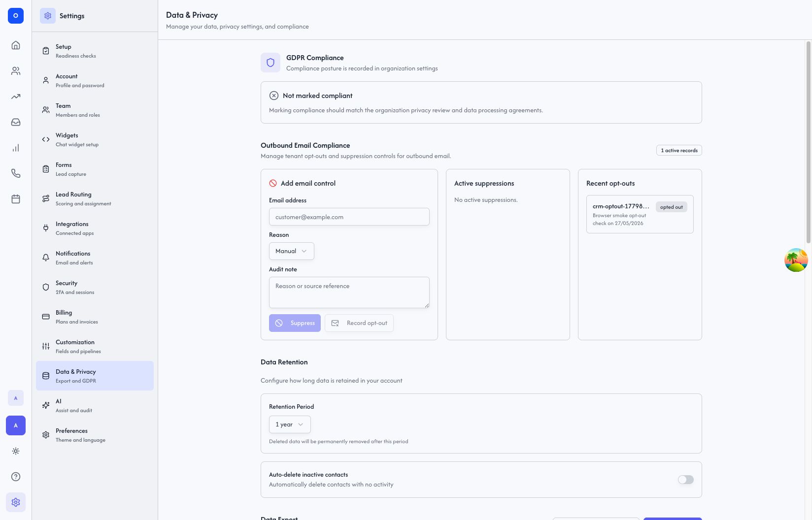The image size is (812, 520).
Task: Click the Integrations plug icon
Action: tap(46, 228)
